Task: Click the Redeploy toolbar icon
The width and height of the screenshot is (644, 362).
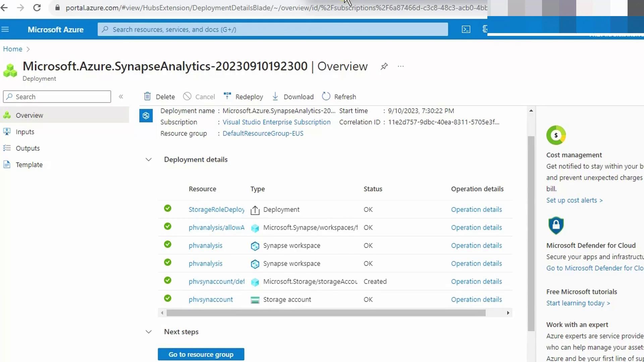Action: pos(227,96)
